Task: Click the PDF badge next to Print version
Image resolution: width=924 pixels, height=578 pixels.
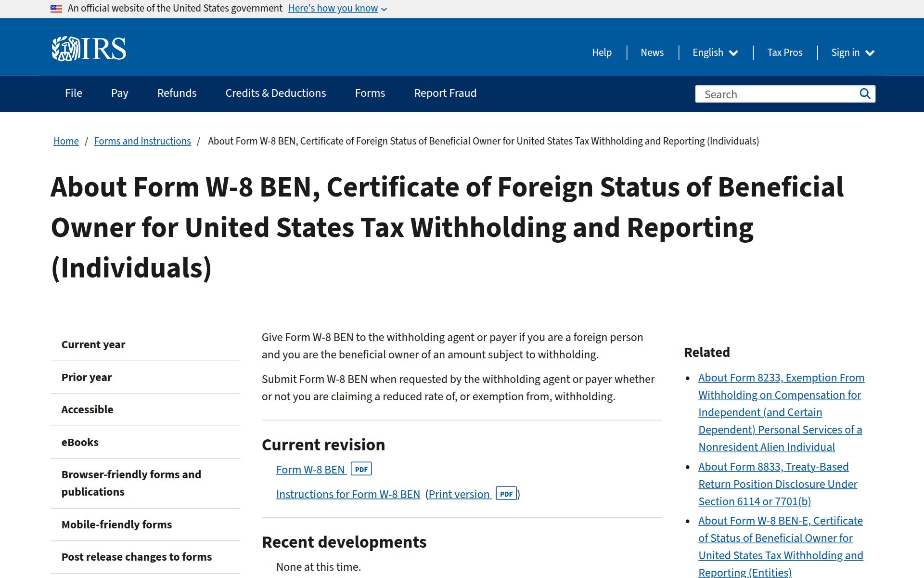Action: click(506, 494)
